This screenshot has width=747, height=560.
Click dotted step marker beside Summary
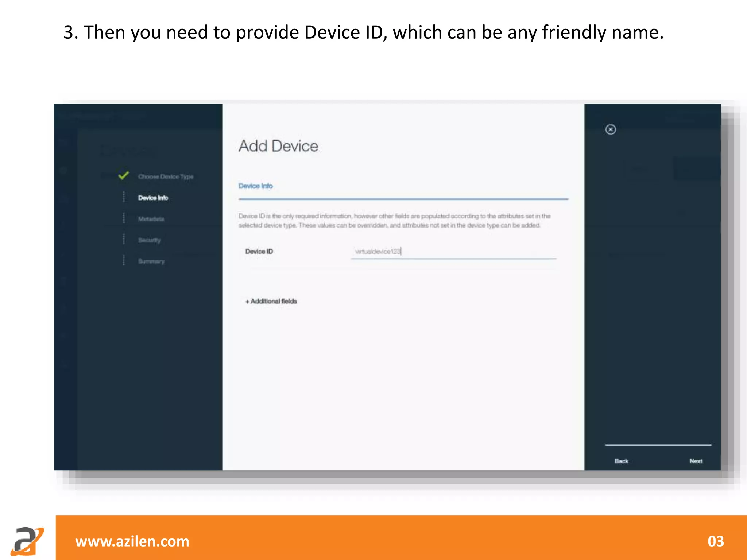tap(124, 261)
